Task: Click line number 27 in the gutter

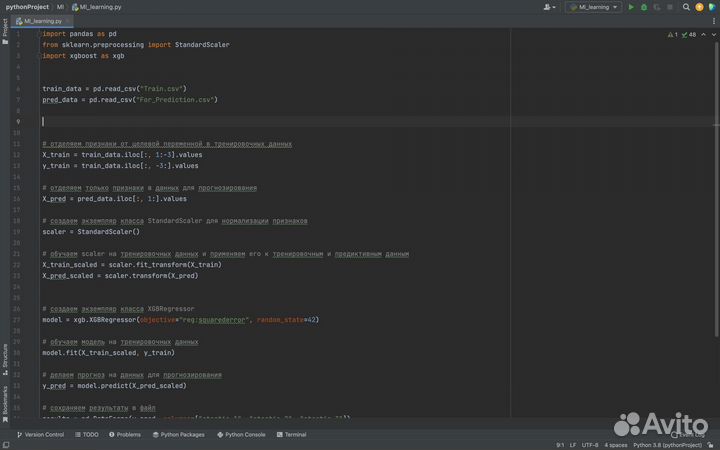Action: pyautogui.click(x=17, y=320)
